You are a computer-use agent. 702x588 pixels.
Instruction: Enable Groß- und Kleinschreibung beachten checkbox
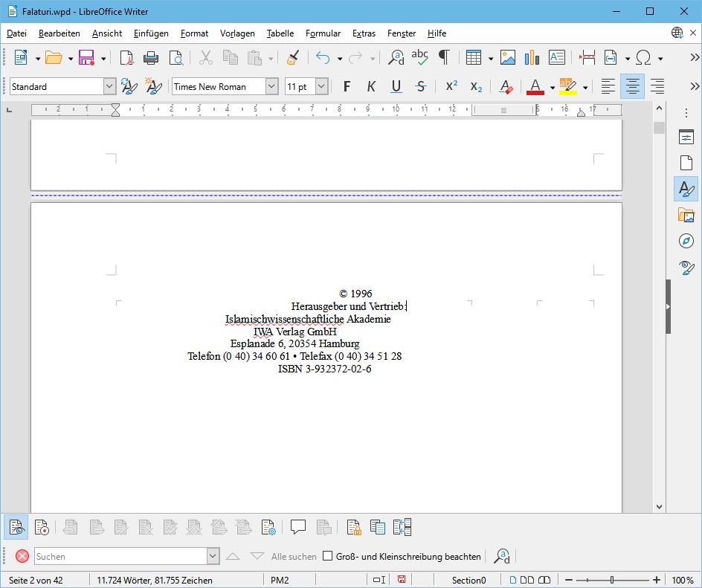point(327,556)
